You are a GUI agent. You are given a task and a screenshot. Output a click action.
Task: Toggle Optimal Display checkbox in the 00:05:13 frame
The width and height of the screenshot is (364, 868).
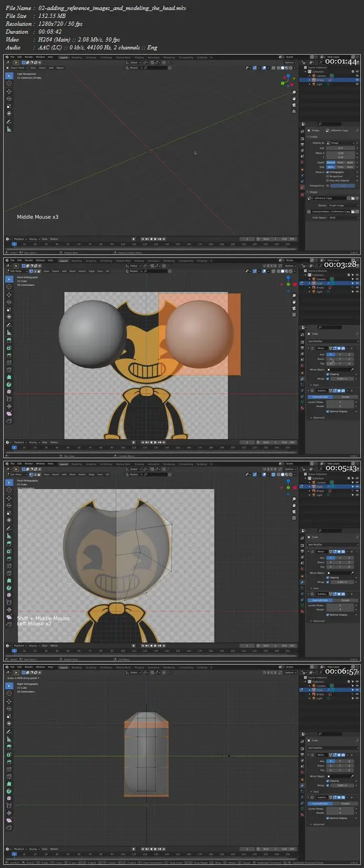tap(328, 615)
